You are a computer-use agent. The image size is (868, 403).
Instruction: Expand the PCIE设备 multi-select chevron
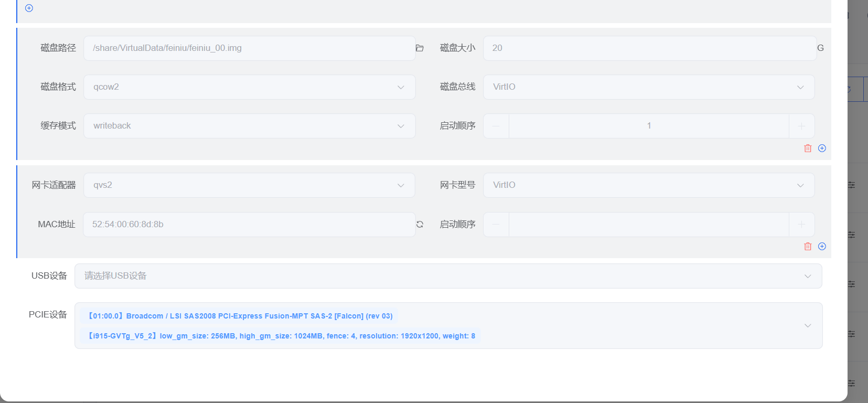point(808,326)
